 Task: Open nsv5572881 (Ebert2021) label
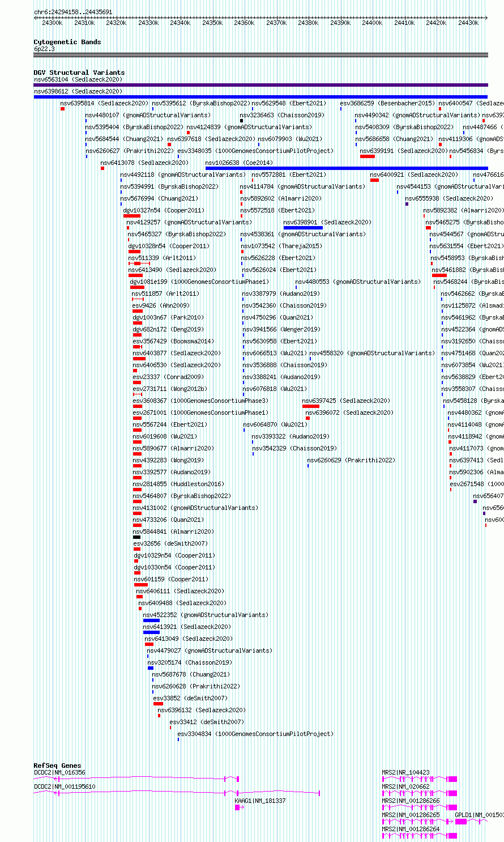[289, 175]
